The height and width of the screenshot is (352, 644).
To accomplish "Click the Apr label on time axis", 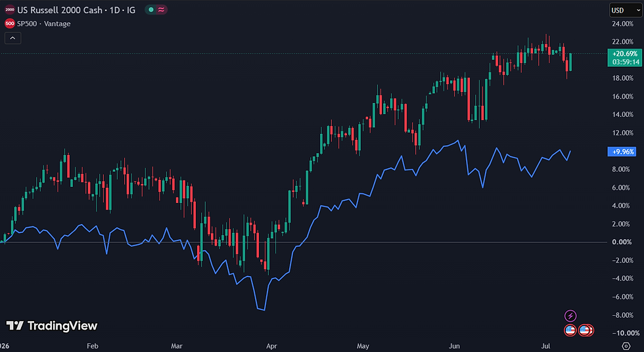I will [271, 346].
